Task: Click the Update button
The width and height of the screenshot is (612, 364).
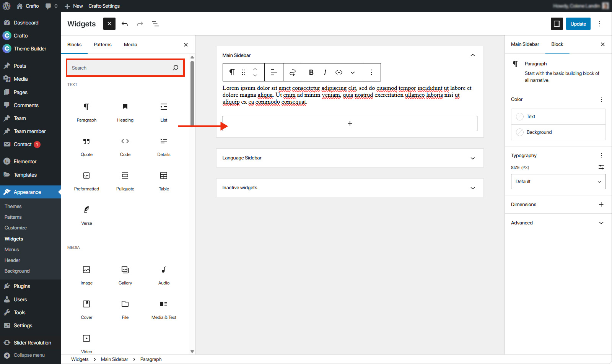Action: tap(578, 24)
